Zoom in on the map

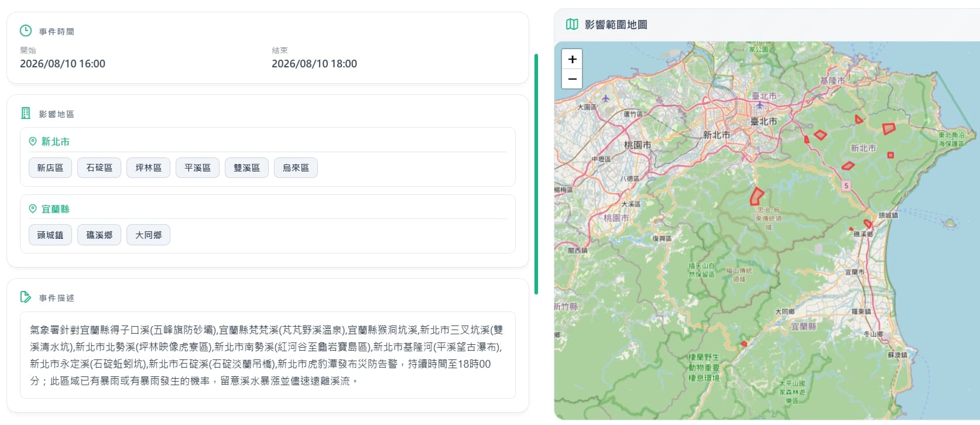tap(572, 59)
